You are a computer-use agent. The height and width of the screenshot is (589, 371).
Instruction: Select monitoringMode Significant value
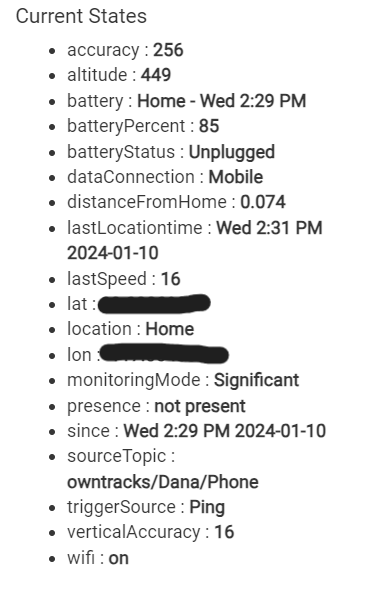coord(256,380)
